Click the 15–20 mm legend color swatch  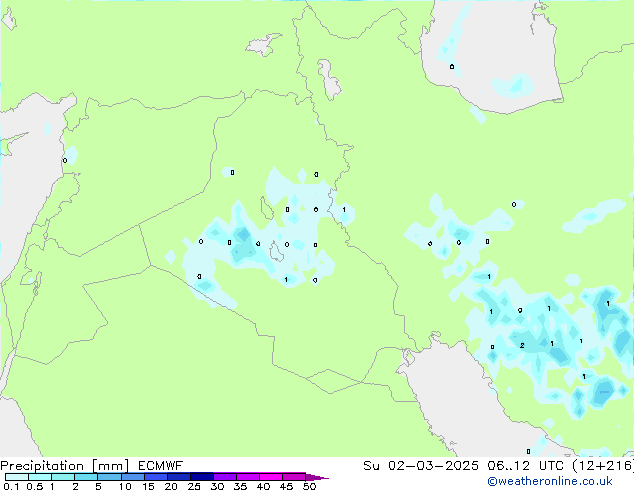pyautogui.click(x=156, y=477)
